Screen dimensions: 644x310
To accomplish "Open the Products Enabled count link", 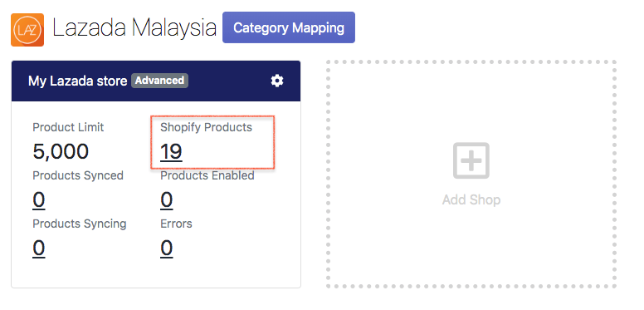I will pyautogui.click(x=166, y=199).
